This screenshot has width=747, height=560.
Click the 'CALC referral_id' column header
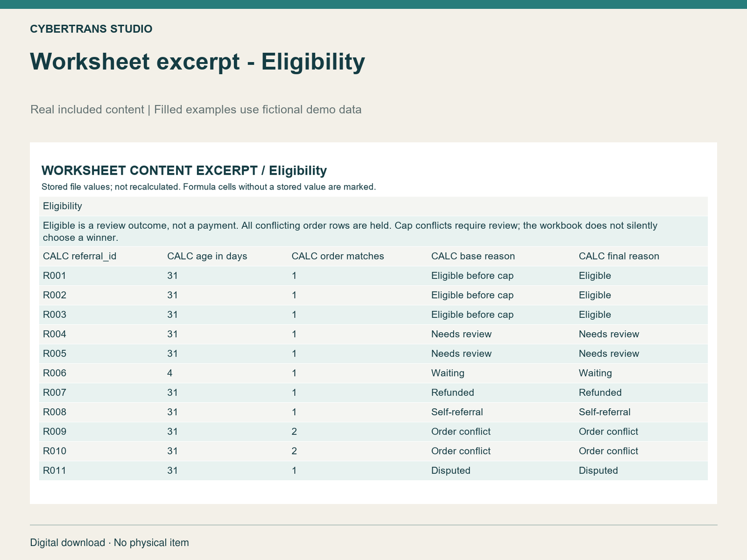80,256
